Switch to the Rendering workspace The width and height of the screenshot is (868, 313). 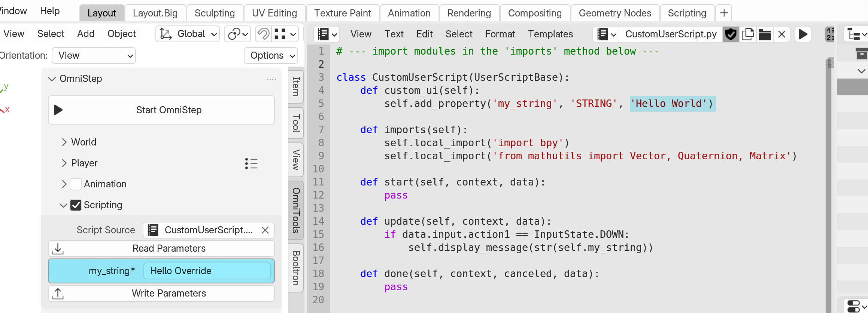pos(469,13)
